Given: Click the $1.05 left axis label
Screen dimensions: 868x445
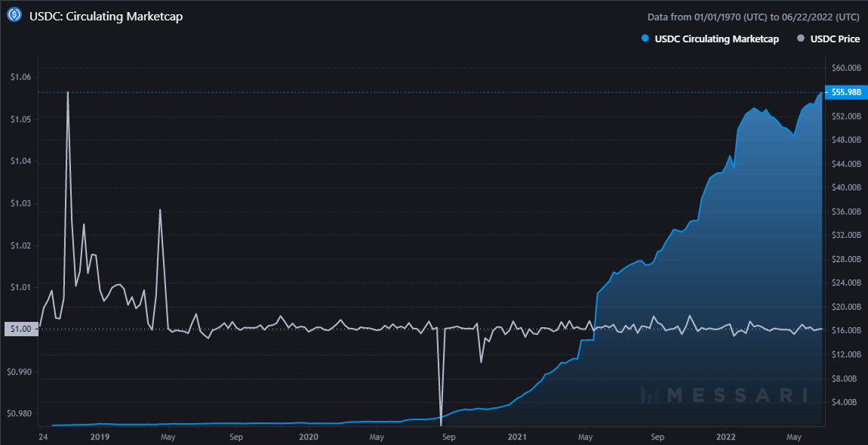Looking at the screenshot, I should [21, 119].
